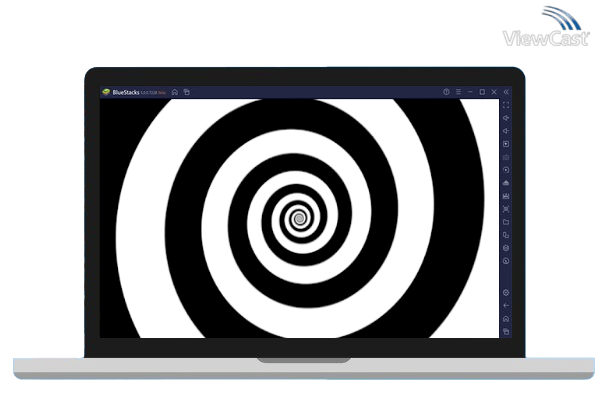Click the lower volume speaker icon in the sidebar

tap(506, 131)
